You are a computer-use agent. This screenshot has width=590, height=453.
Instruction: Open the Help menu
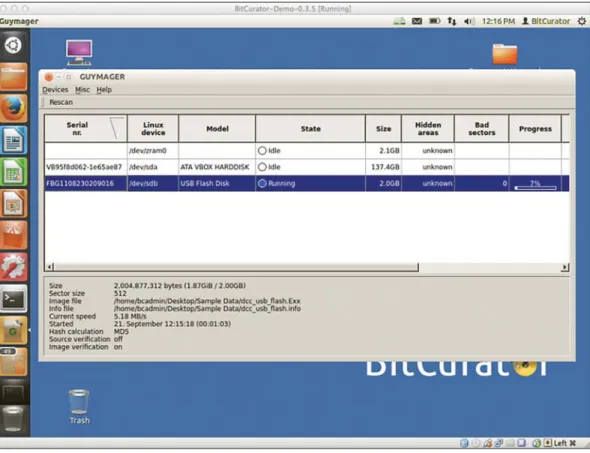point(104,90)
